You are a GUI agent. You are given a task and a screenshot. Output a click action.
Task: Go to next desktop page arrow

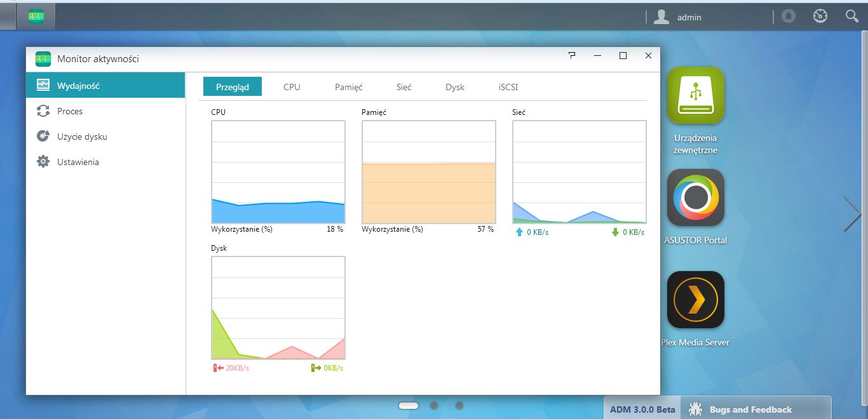click(x=852, y=213)
